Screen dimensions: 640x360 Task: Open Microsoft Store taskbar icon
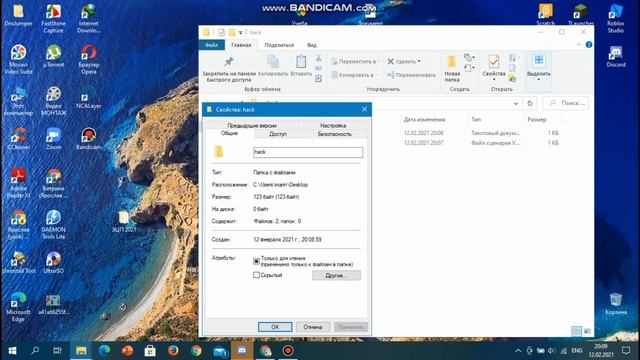[150, 351]
